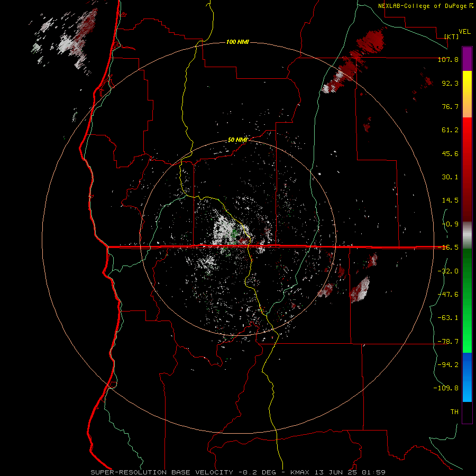Click the KMAX station identifier in the caption
The width and height of the screenshot is (476, 476).
tap(300, 472)
